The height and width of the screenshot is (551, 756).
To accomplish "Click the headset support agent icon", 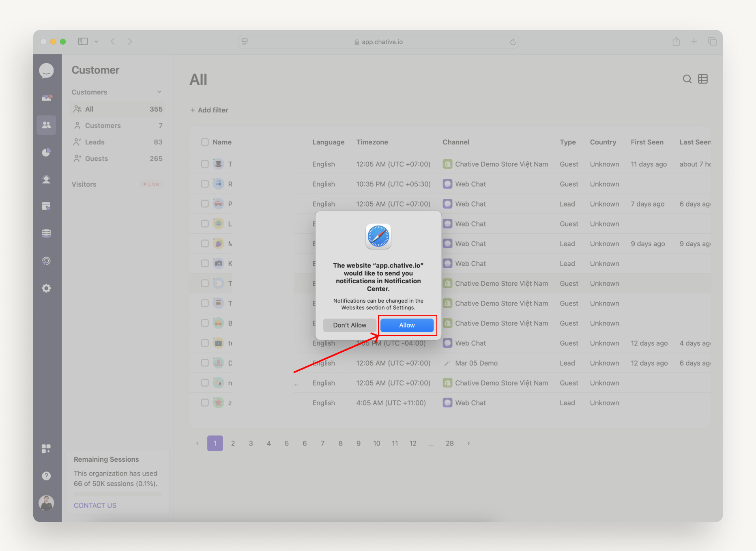I will (x=46, y=179).
